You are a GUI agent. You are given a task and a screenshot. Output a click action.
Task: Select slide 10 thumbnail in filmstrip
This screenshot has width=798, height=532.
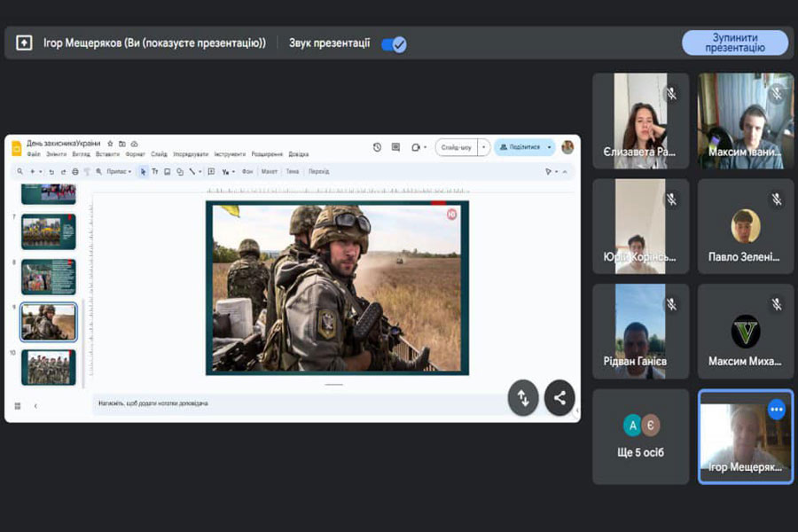49,367
